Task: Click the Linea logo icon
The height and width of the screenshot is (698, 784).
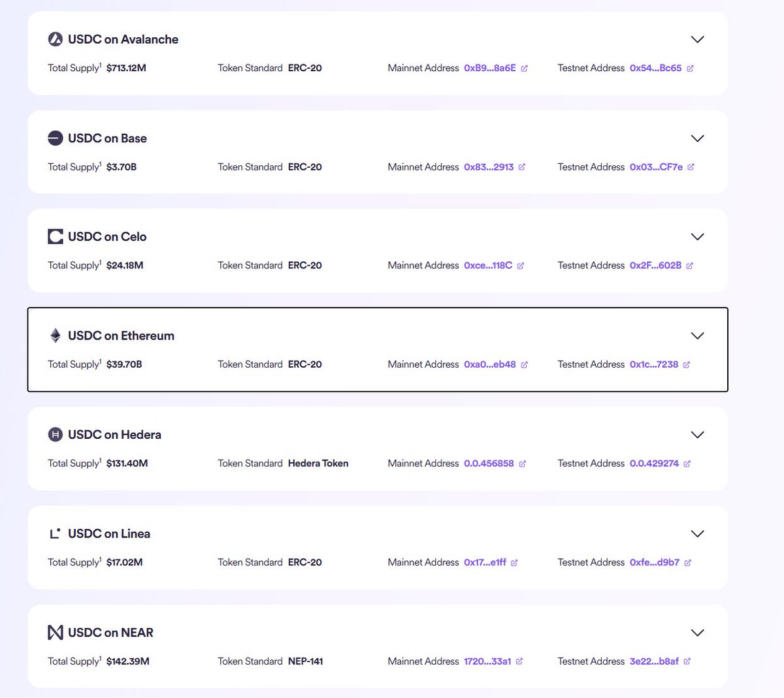Action: coord(56,533)
